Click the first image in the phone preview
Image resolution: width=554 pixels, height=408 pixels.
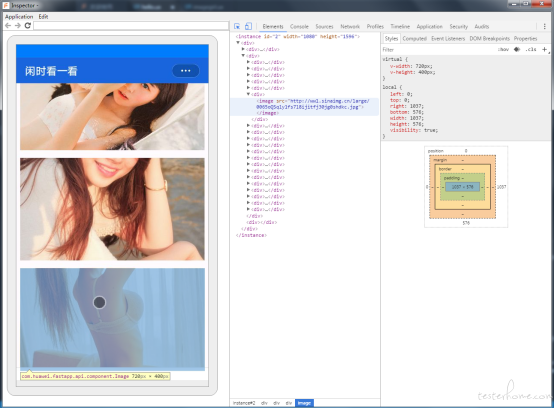click(112, 117)
